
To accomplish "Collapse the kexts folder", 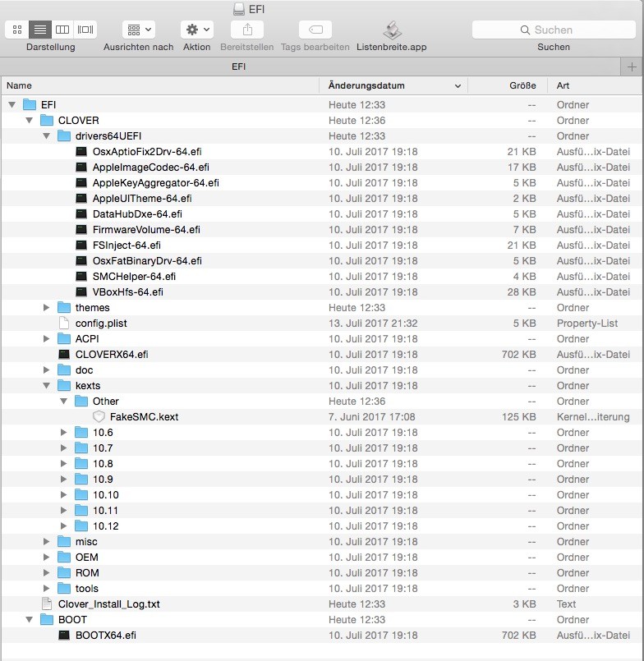I will [46, 385].
